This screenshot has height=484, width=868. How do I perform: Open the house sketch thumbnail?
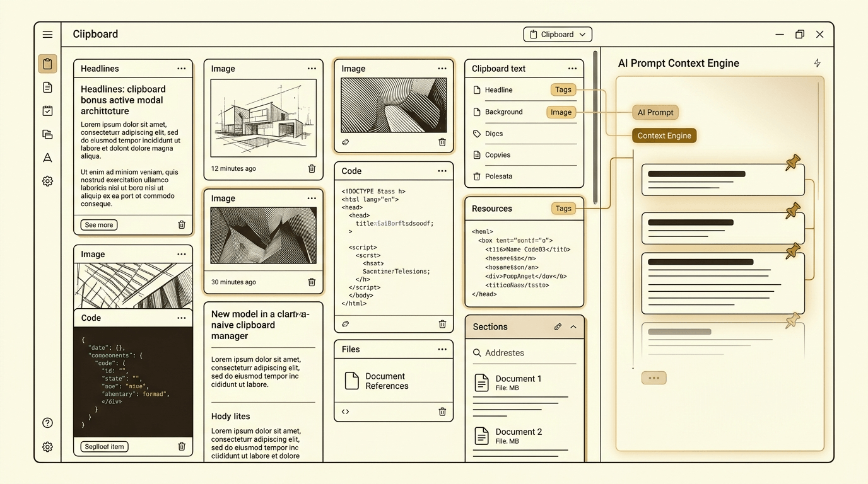point(263,118)
